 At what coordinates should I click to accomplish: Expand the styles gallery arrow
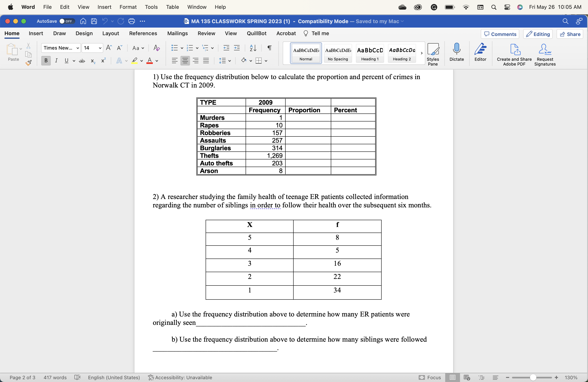(x=421, y=53)
